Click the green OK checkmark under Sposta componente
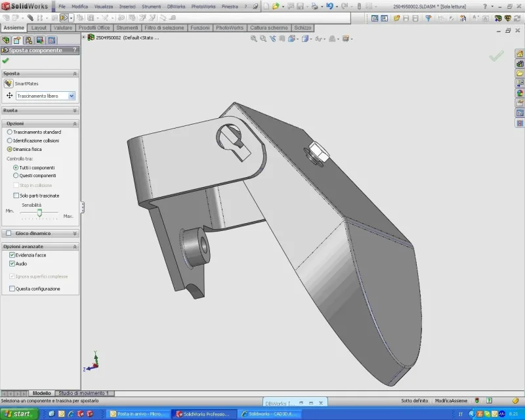Screen dimensions: 525x420 coord(5,60)
